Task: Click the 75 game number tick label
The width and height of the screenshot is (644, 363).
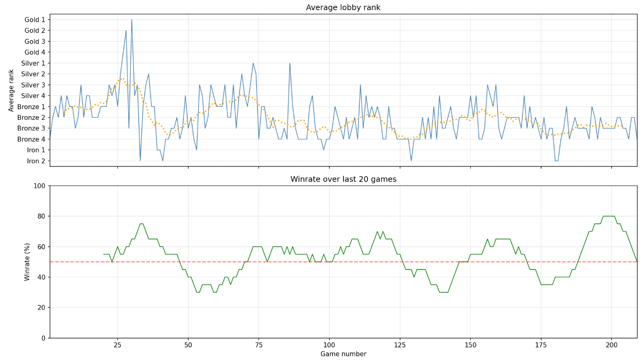Action: 258,345
